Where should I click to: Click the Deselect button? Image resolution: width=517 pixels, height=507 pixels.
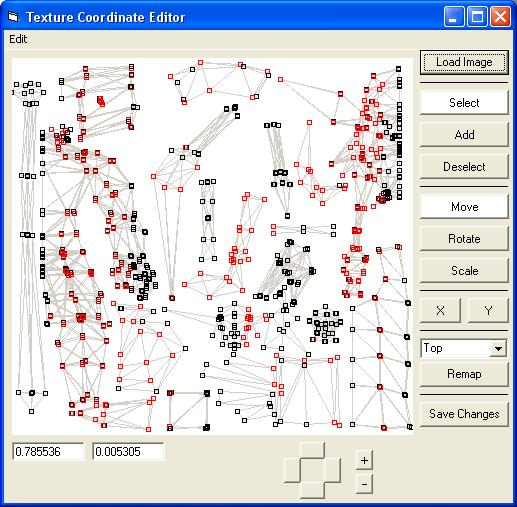pyautogui.click(x=464, y=167)
